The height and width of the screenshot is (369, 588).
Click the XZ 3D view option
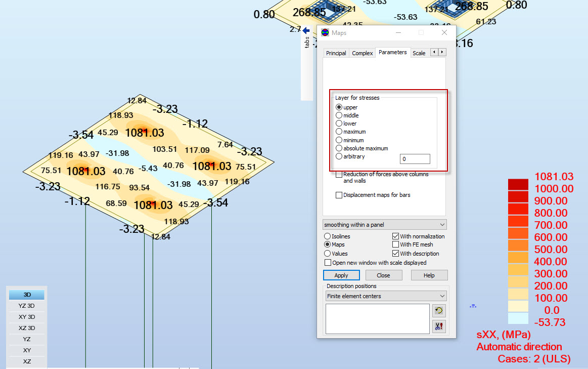click(26, 327)
